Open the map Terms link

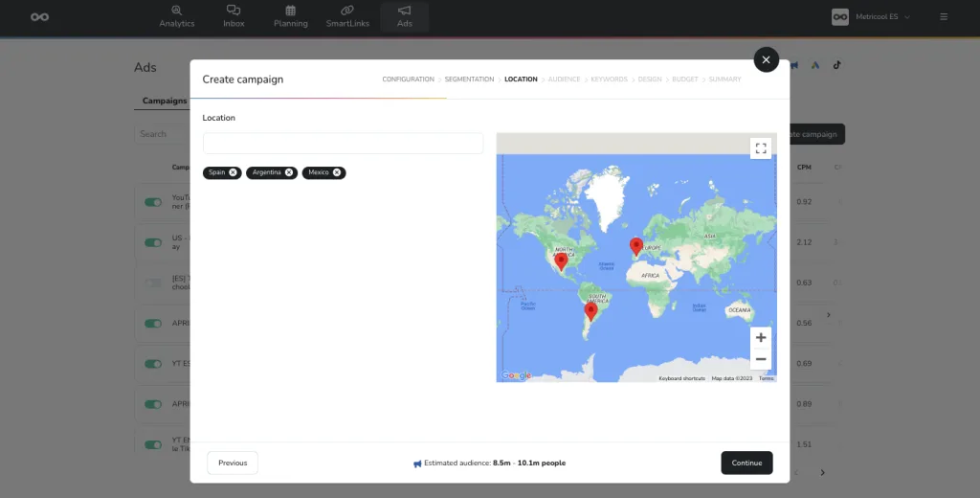pyautogui.click(x=767, y=378)
